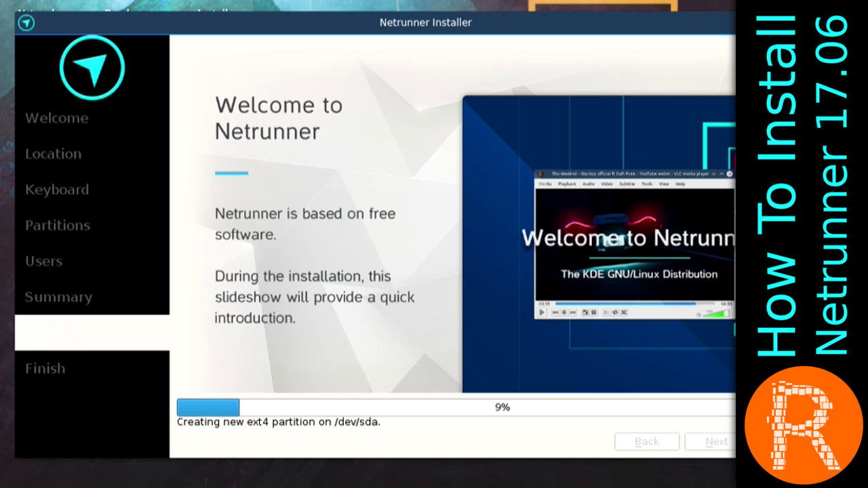Click the stop button in the VLC screenshot
The width and height of the screenshot is (868, 488).
pos(564,312)
